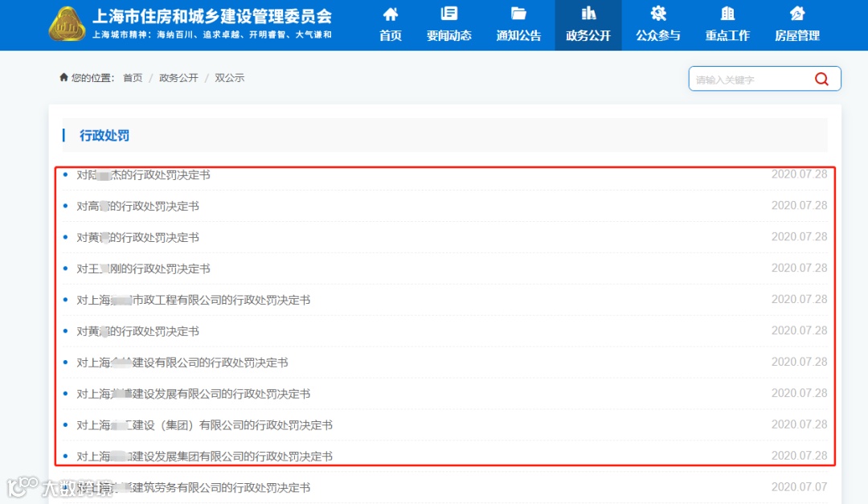868x504 pixels.
Task: Open the 建设发展集团有限公司 penalty decision entry
Action: (x=204, y=457)
